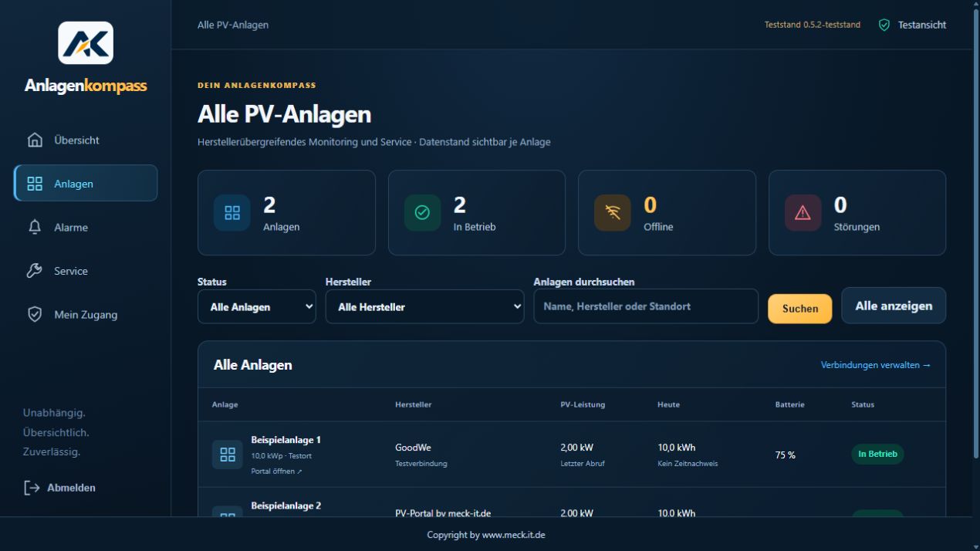Click the logout arrow icon beside Abmelden
980x551 pixels.
(32, 488)
